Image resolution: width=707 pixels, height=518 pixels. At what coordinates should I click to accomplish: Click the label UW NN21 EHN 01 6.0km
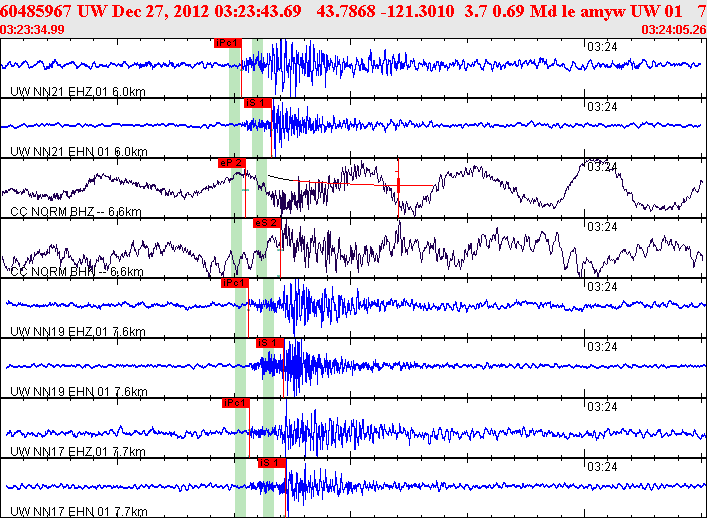78,152
